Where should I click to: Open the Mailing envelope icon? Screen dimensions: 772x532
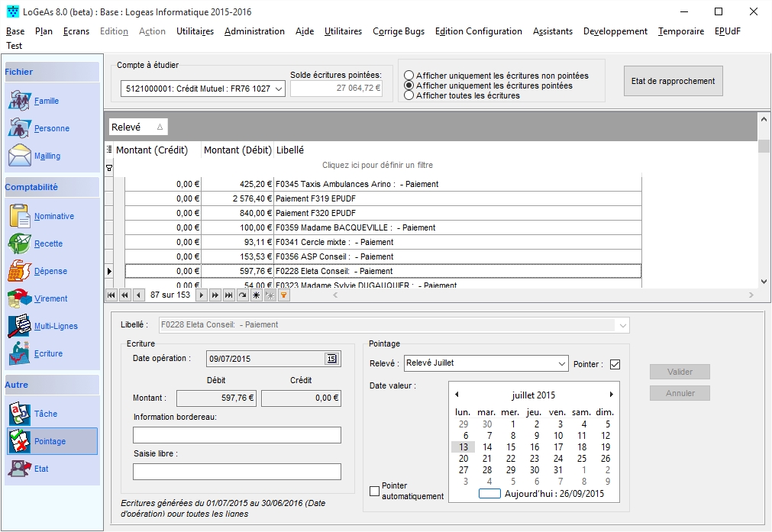[x=20, y=156]
